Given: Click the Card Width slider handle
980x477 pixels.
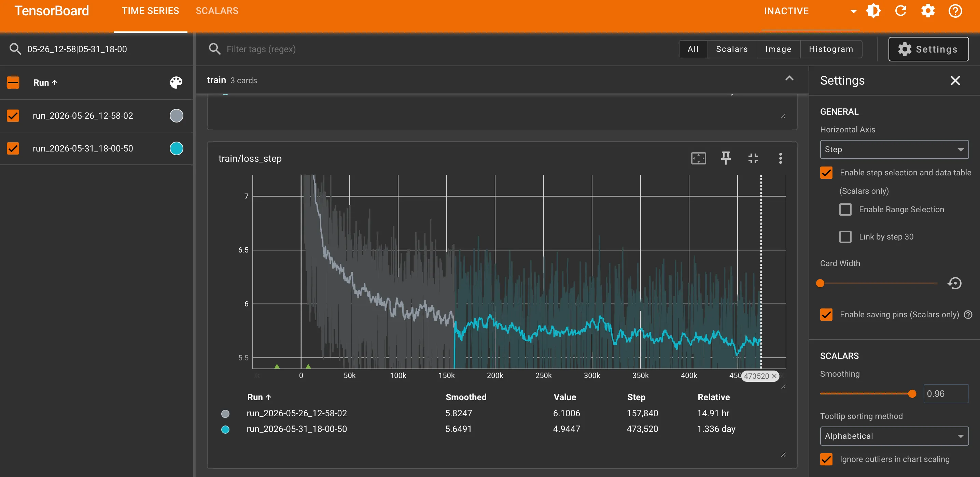Looking at the screenshot, I should 820,283.
